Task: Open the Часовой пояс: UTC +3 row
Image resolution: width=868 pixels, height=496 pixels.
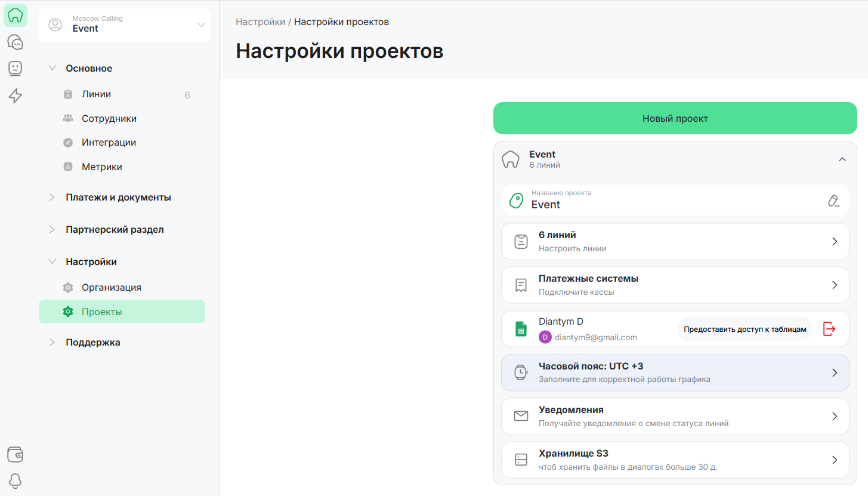Action: tap(675, 373)
